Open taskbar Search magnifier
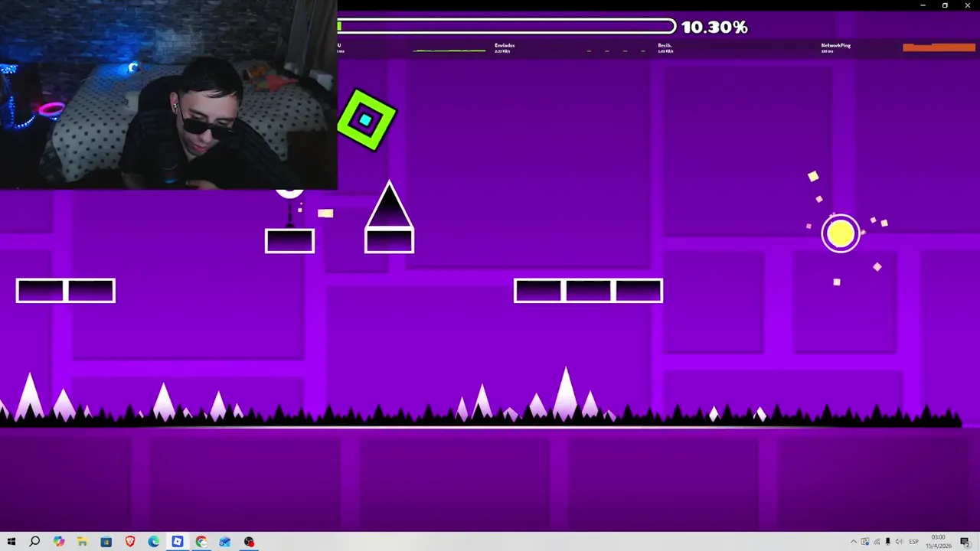The image size is (980, 551). point(34,542)
